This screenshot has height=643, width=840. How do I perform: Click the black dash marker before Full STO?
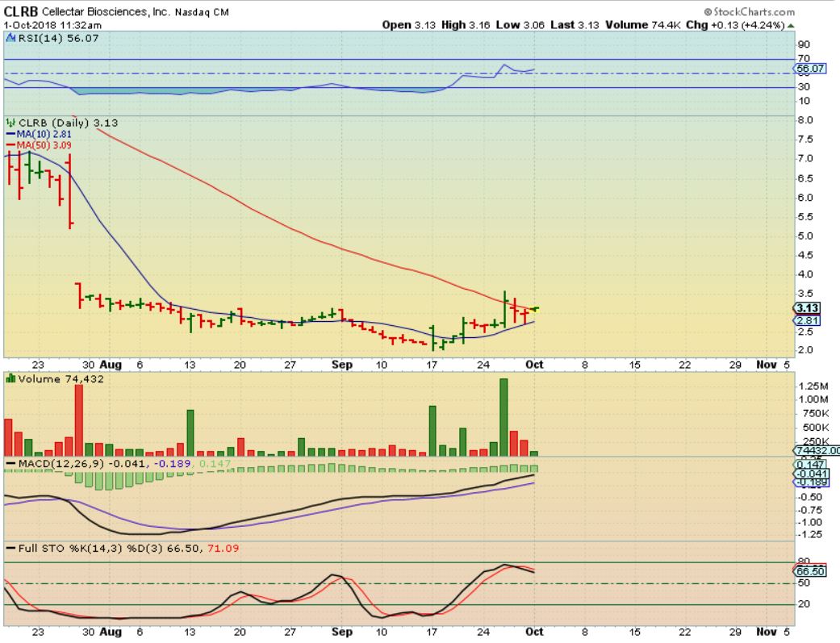click(x=10, y=548)
